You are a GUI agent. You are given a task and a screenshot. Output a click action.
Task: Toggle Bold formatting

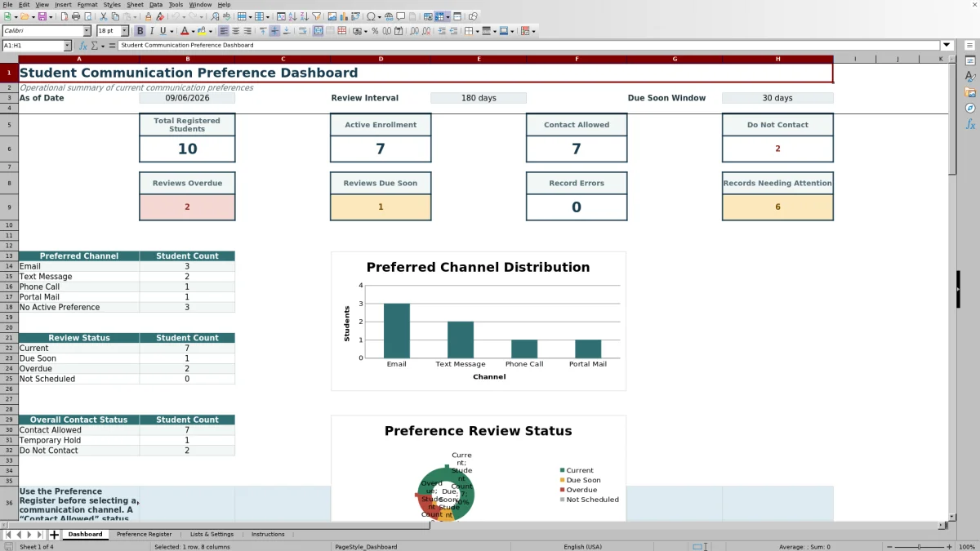coord(140,31)
